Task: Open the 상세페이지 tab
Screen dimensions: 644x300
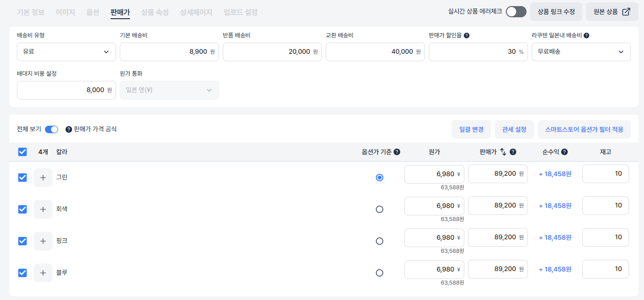Action: pos(196,12)
